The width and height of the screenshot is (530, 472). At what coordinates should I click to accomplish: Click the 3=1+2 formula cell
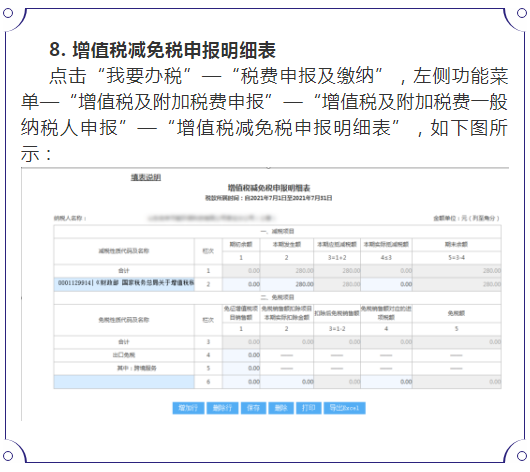(x=337, y=258)
